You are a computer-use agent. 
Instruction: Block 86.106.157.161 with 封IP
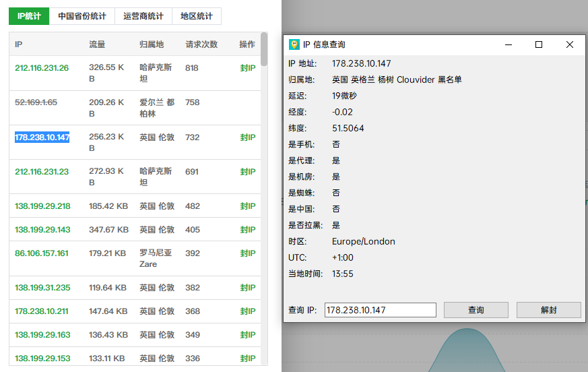[x=247, y=253]
